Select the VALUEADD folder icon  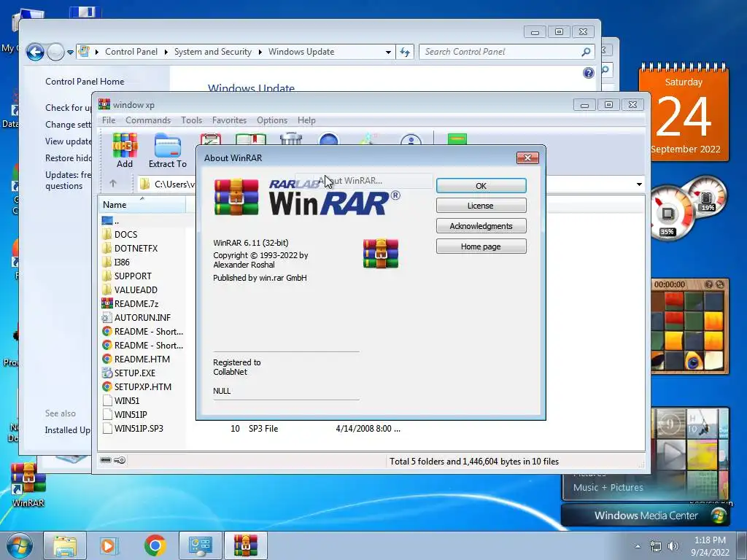tap(107, 289)
